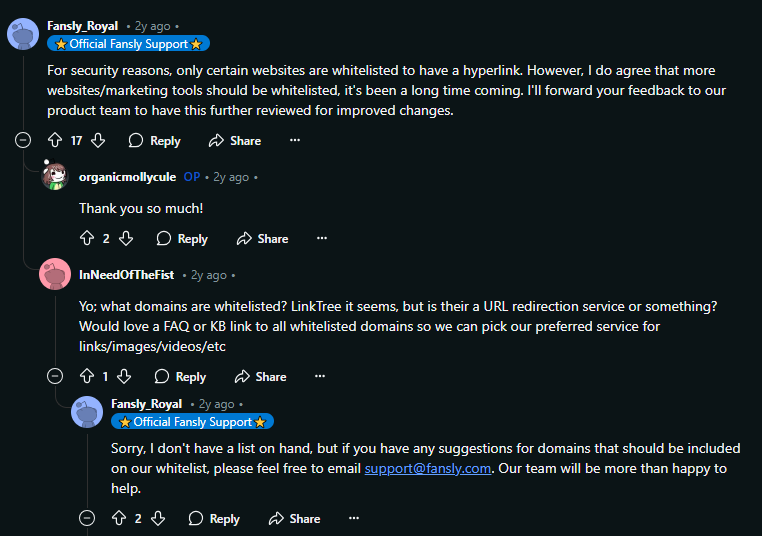Open more options on InNeedOfTheFist's comment
This screenshot has height=536, width=762.
pyautogui.click(x=320, y=377)
